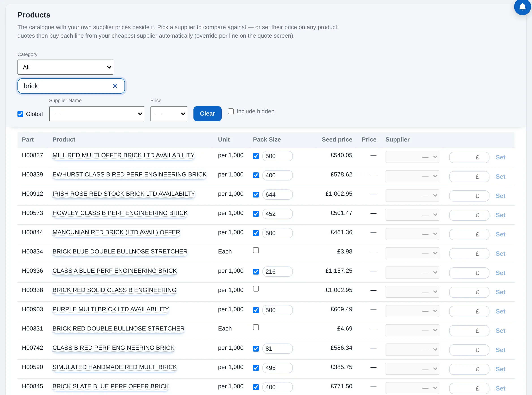
Task: Expand the Supplier Name dropdown
Action: point(97,114)
